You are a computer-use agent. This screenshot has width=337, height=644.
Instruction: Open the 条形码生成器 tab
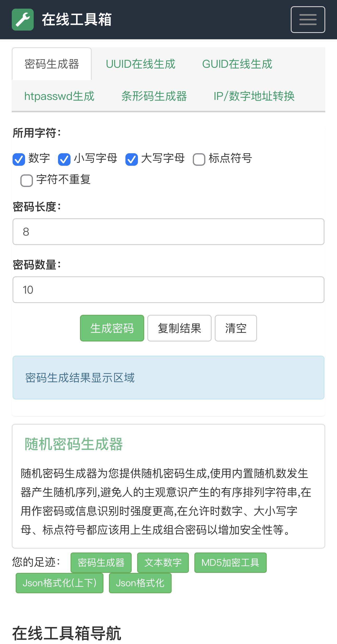tap(155, 96)
